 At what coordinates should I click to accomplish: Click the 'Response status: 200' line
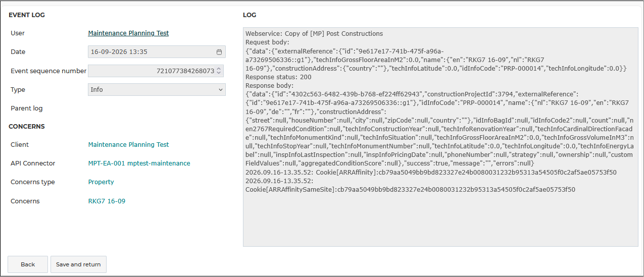point(278,77)
